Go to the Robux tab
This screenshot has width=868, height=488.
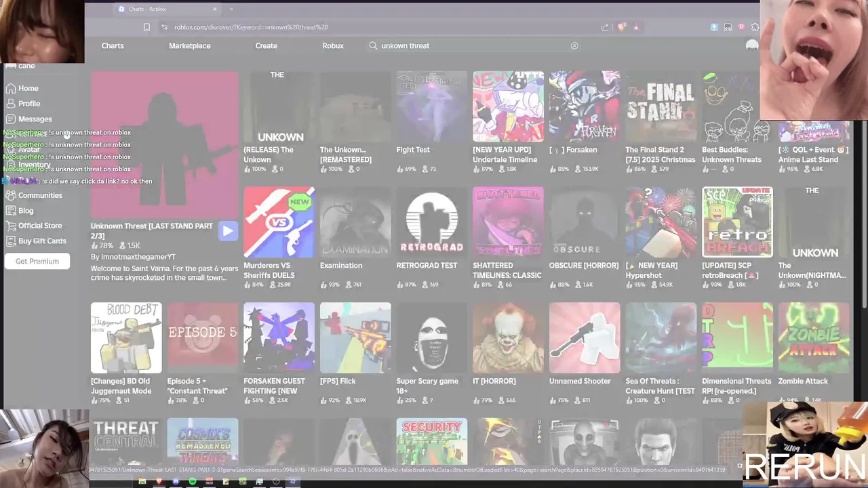pos(333,45)
